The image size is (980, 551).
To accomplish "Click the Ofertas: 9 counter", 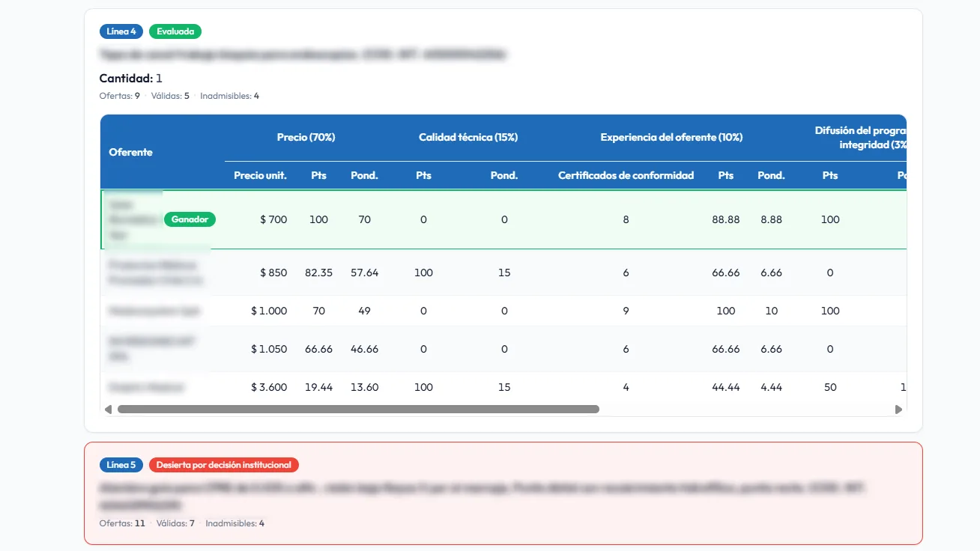I will click(118, 95).
